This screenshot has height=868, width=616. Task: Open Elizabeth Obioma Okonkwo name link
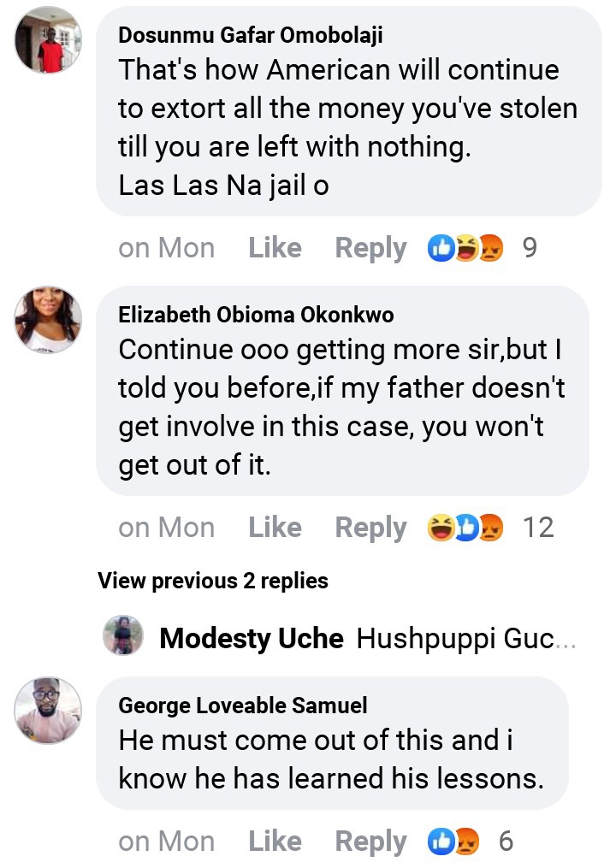(256, 315)
